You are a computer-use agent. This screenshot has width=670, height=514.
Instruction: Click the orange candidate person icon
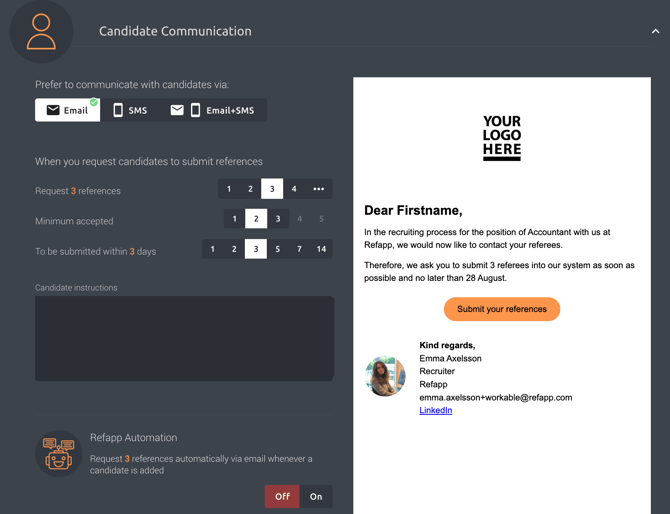pos(41,32)
